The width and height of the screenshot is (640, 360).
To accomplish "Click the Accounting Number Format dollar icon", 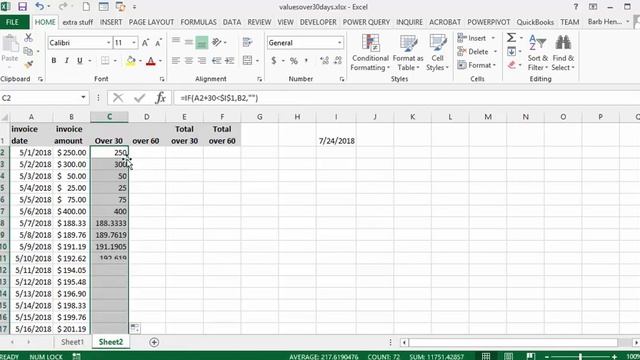I will coord(274,61).
